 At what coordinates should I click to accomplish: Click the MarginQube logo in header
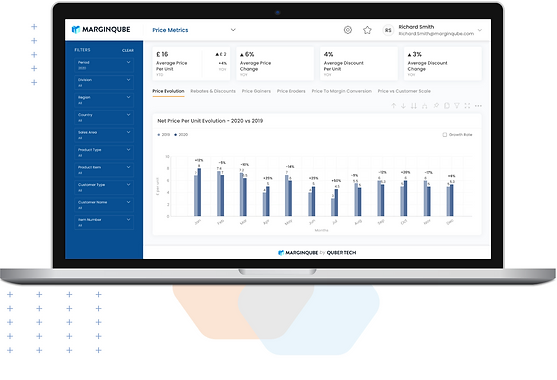[x=101, y=29]
